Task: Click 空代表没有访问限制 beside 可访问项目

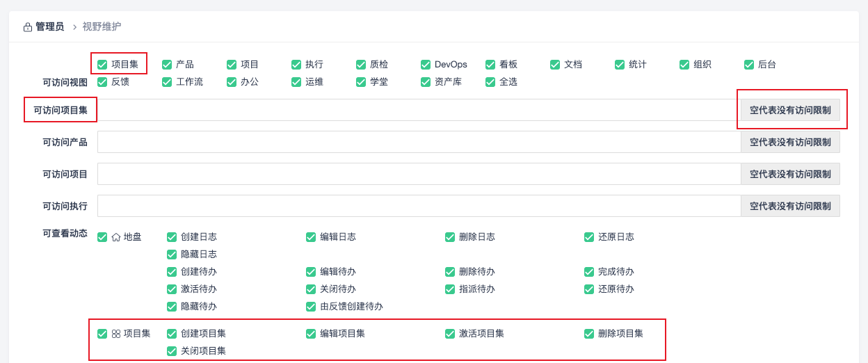Action: (790, 174)
